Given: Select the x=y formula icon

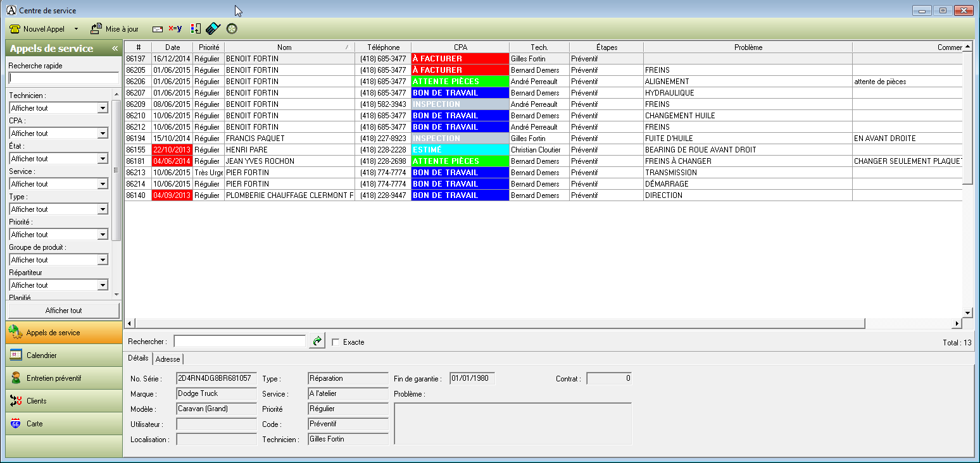Looking at the screenshot, I should click(175, 28).
